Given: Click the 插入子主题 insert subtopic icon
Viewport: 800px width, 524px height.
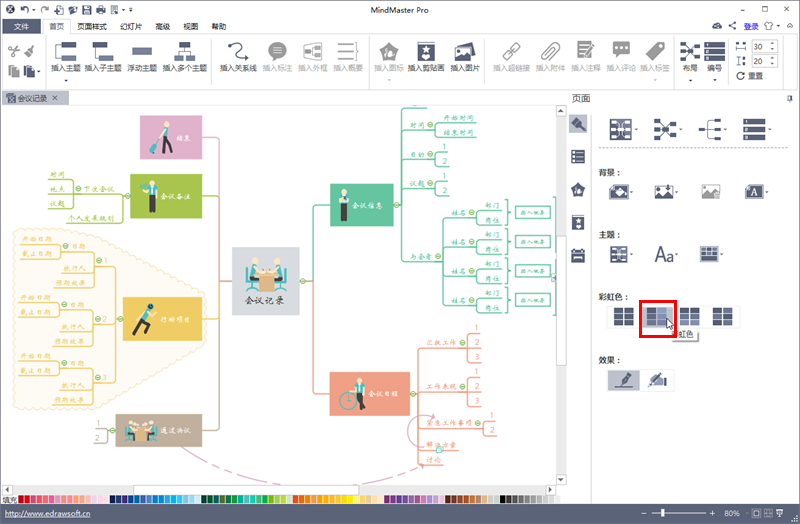Looking at the screenshot, I should point(103,52).
